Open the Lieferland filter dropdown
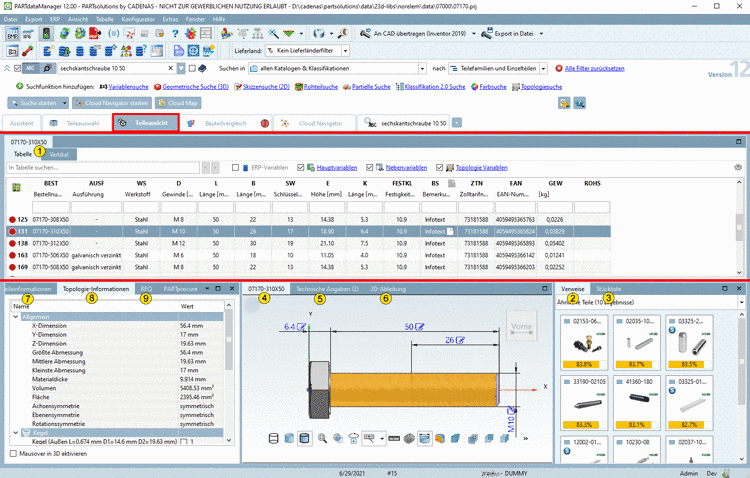The image size is (750, 478). coord(345,50)
